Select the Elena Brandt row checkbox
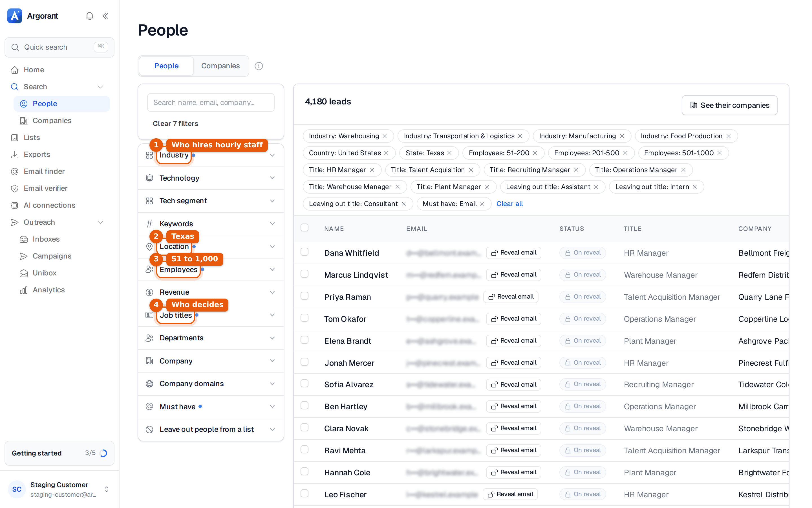This screenshot has width=812, height=508. (x=304, y=340)
